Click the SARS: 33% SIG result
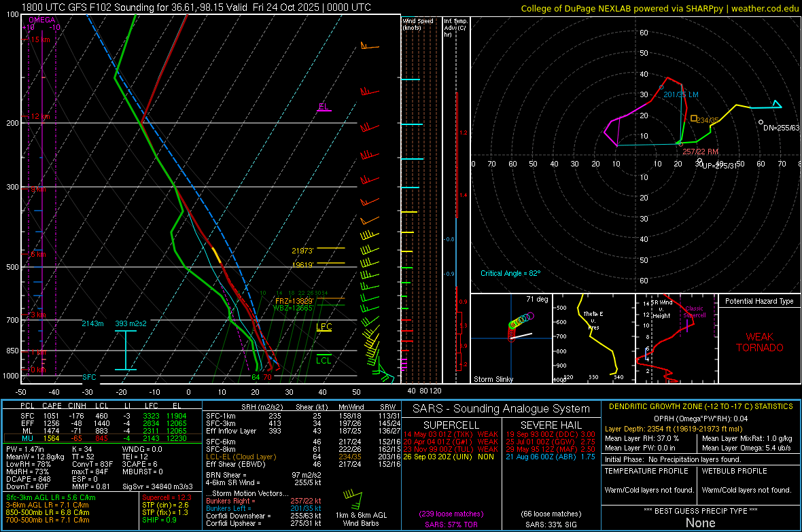 [x=551, y=525]
